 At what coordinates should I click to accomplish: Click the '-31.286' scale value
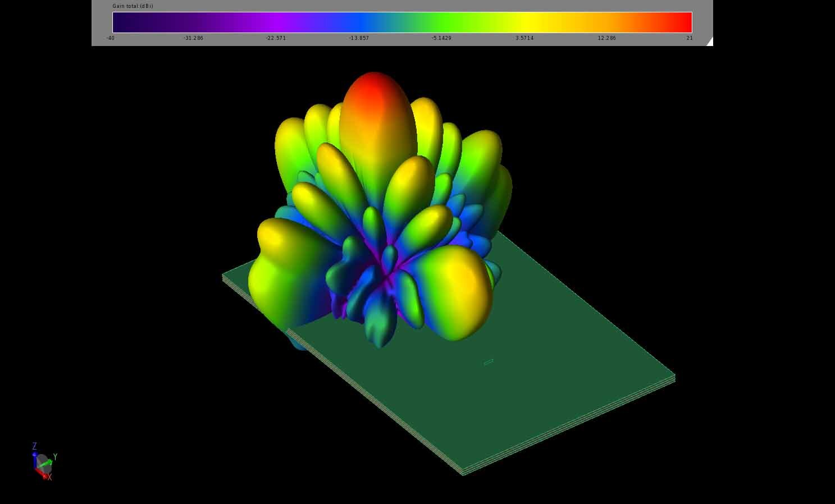click(x=193, y=38)
